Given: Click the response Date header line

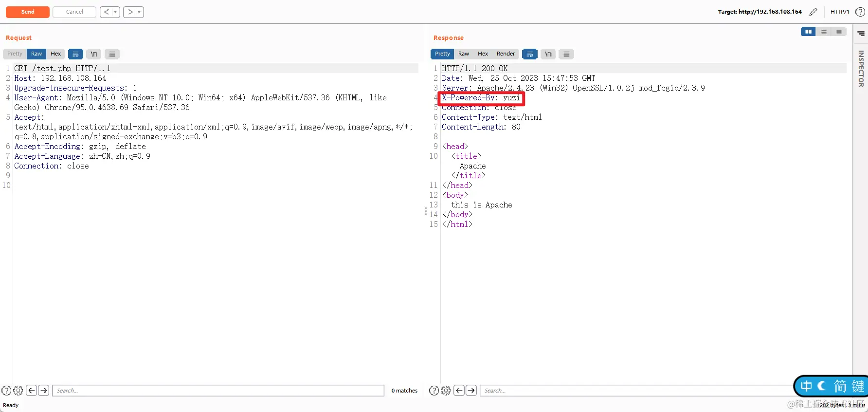Looking at the screenshot, I should [x=518, y=78].
